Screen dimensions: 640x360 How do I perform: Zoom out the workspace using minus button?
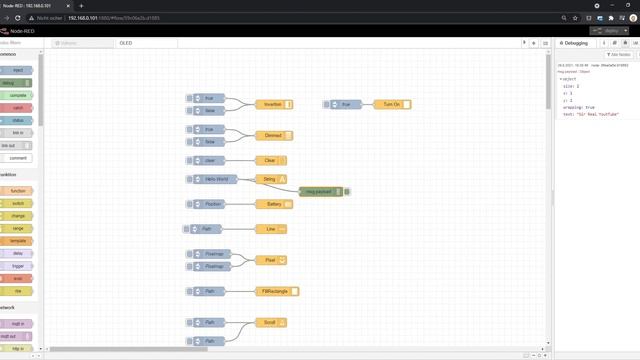point(533,356)
